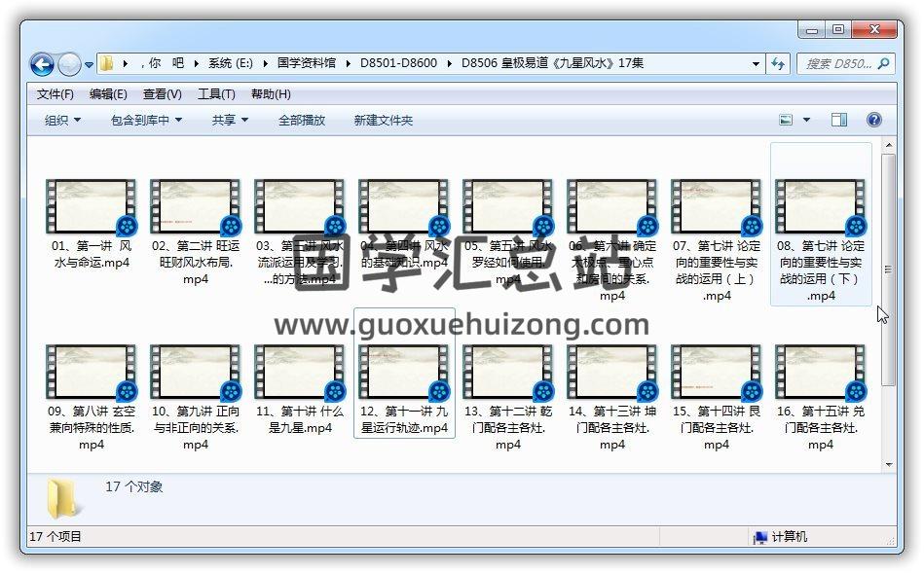Screen dimensions: 924x574
Task: Click D8501-D8600 breadcrumb segment
Action: pyautogui.click(x=399, y=63)
